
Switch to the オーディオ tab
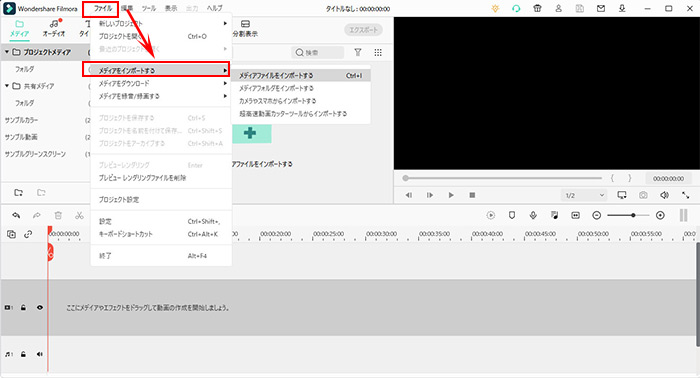(54, 29)
